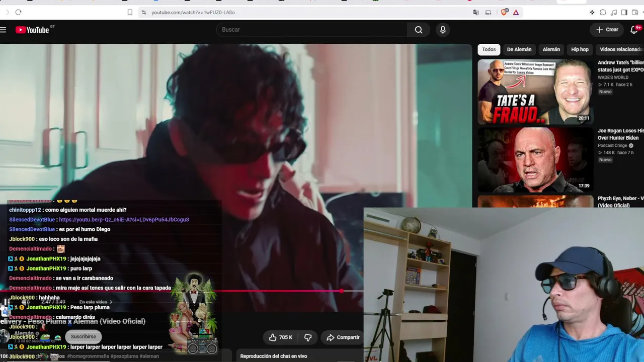Submit search with the magnifying glass icon

(419, 30)
